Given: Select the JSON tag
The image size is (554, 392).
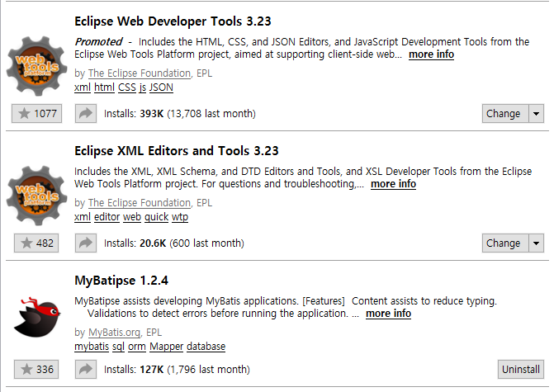Looking at the screenshot, I should (161, 87).
